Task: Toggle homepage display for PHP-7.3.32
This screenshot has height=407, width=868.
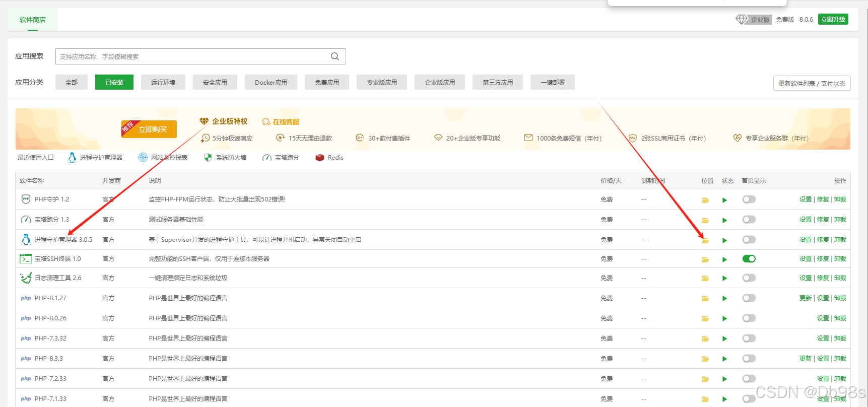Action: (x=749, y=338)
